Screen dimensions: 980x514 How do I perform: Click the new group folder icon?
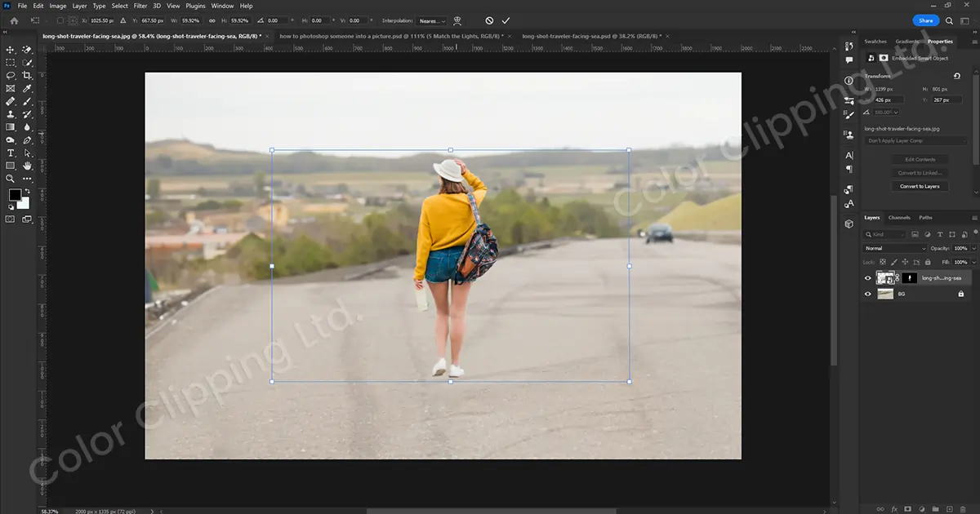coord(936,509)
